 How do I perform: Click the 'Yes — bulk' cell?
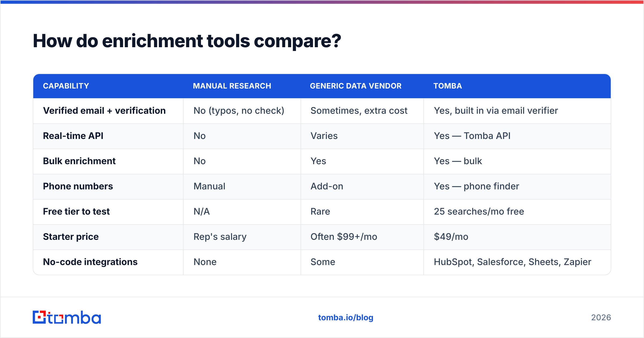coord(458,161)
